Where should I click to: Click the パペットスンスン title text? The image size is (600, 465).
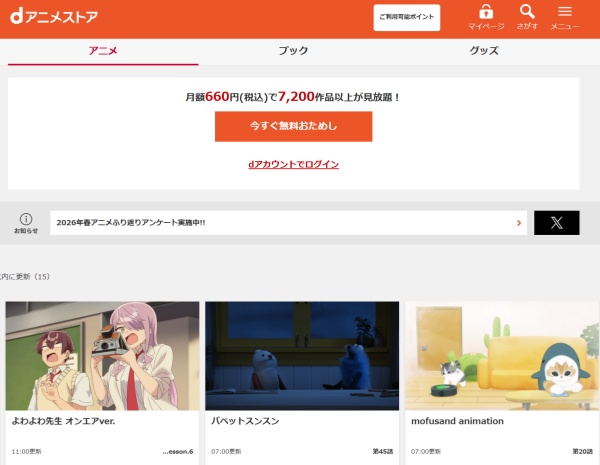pos(245,421)
